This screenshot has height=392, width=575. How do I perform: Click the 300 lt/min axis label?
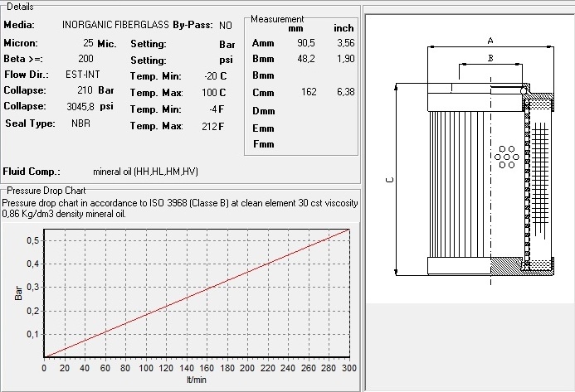[349, 368]
